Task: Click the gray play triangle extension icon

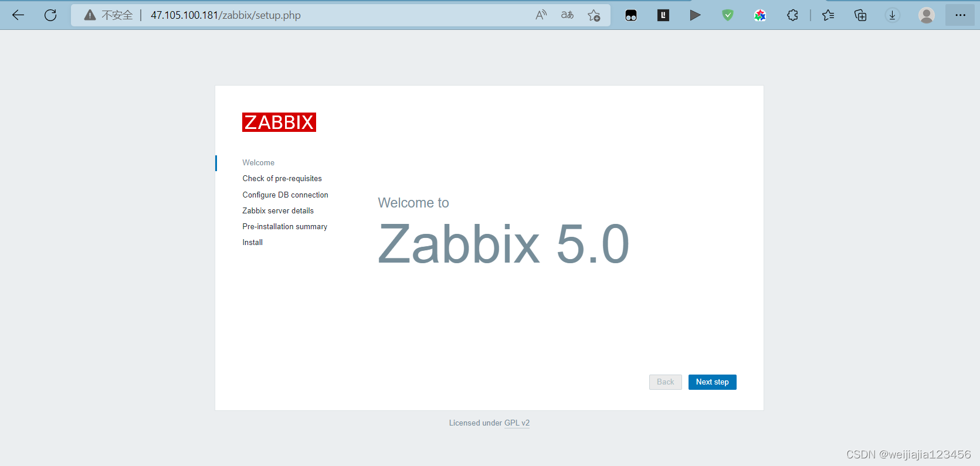Action: [695, 15]
